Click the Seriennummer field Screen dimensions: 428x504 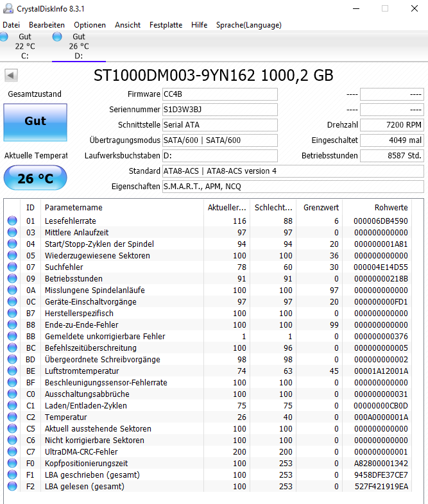point(219,110)
